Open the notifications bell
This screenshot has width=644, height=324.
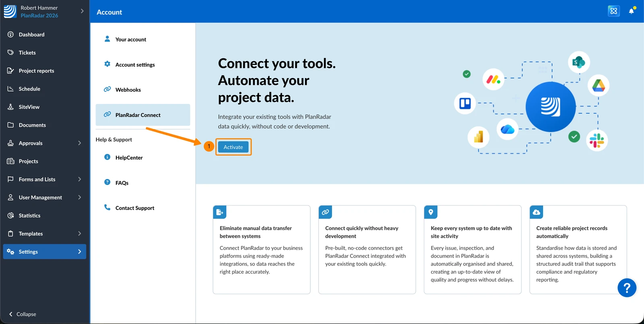632,11
